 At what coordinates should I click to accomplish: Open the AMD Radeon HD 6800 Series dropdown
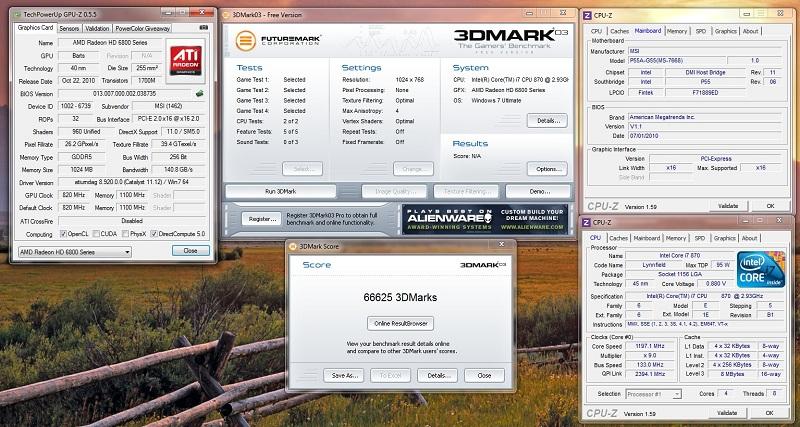click(x=75, y=252)
